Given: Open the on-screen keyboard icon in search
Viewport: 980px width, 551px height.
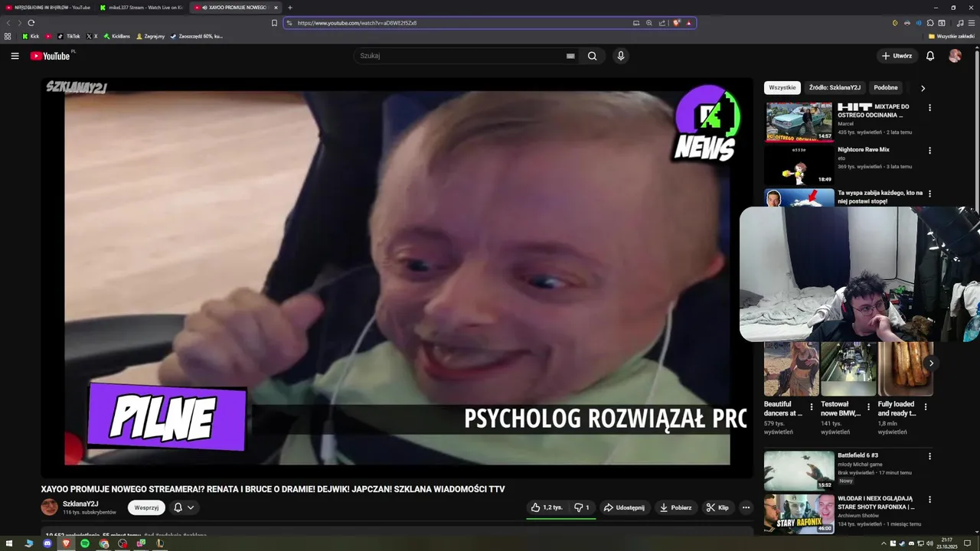Looking at the screenshot, I should pyautogui.click(x=570, y=56).
